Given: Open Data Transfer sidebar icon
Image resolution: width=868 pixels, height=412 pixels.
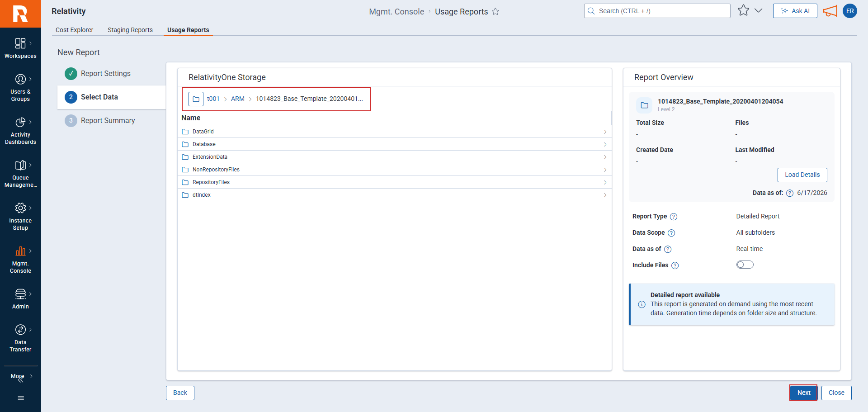Looking at the screenshot, I should (20, 330).
